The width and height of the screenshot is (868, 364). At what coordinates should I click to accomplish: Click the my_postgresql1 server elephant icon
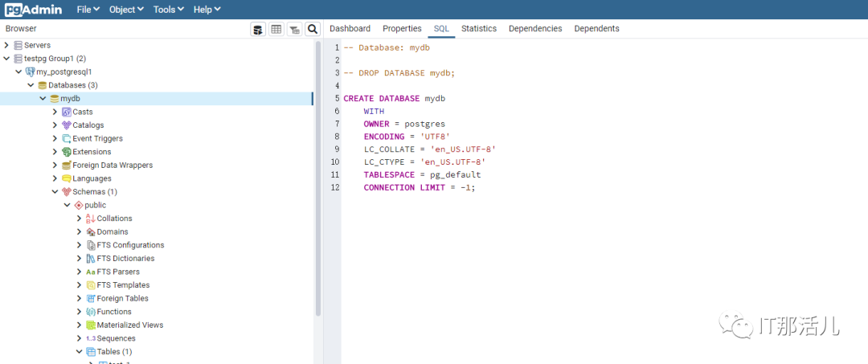(x=31, y=72)
